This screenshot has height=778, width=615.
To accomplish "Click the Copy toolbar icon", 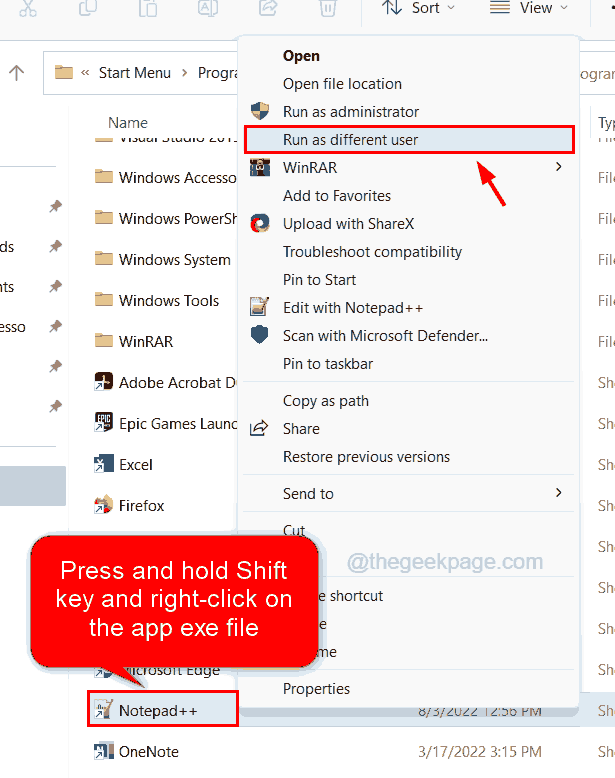I will tap(88, 8).
